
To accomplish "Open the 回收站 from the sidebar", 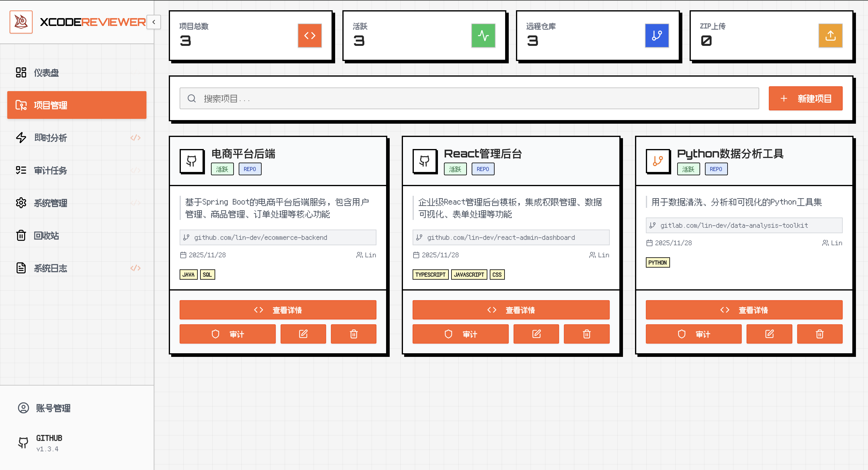I will click(46, 235).
